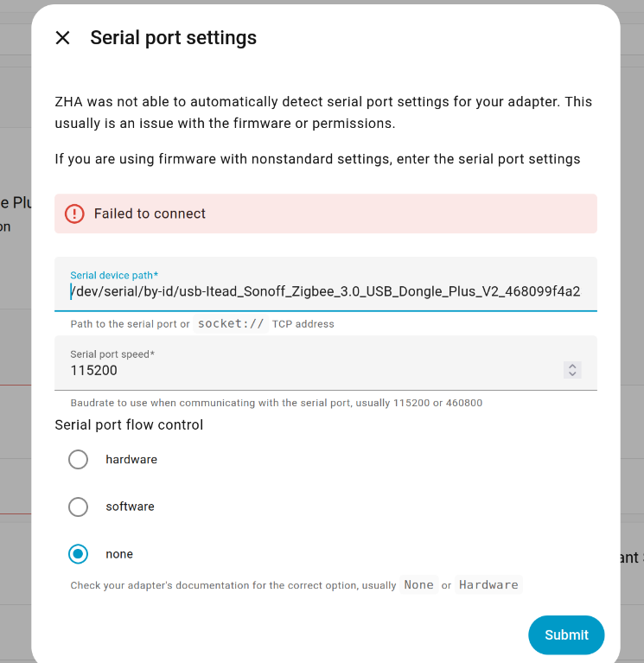
Task: Decrease serial port speed with down arrow
Action: 571,374
